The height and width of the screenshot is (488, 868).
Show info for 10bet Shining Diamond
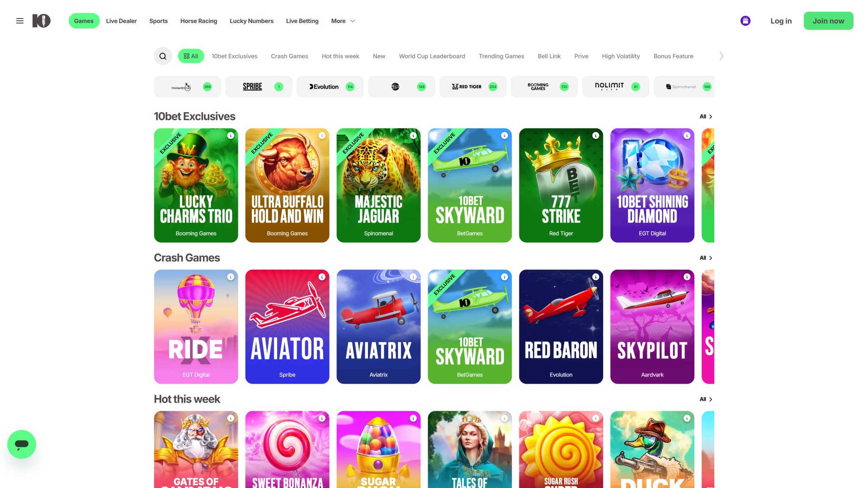point(687,136)
